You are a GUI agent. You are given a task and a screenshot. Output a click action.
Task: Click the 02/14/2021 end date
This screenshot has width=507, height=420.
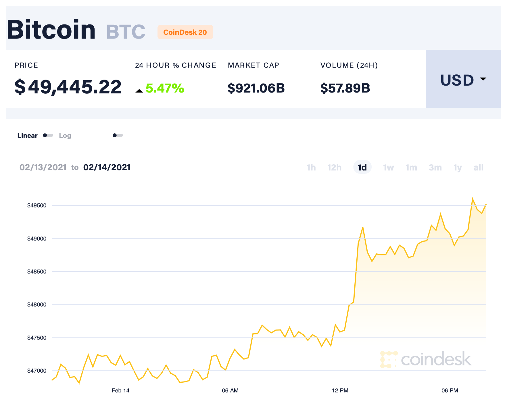107,167
